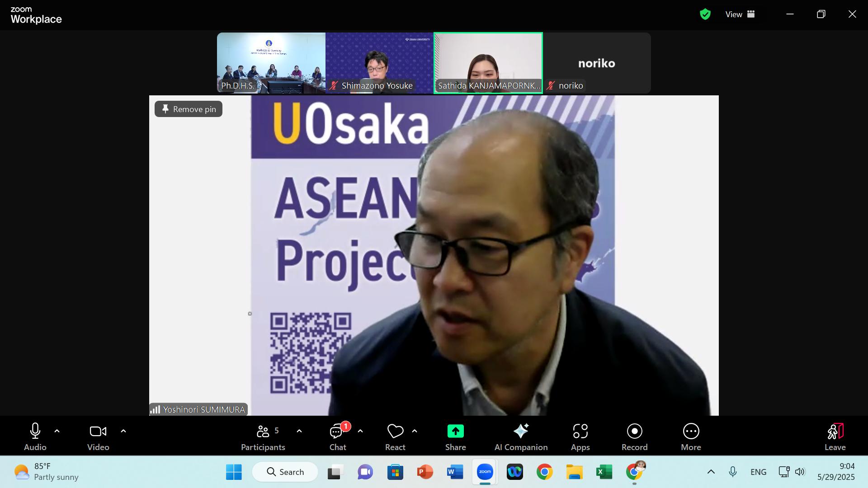The width and height of the screenshot is (868, 488).
Task: Open Google Chrome from taskbar
Action: point(545,472)
